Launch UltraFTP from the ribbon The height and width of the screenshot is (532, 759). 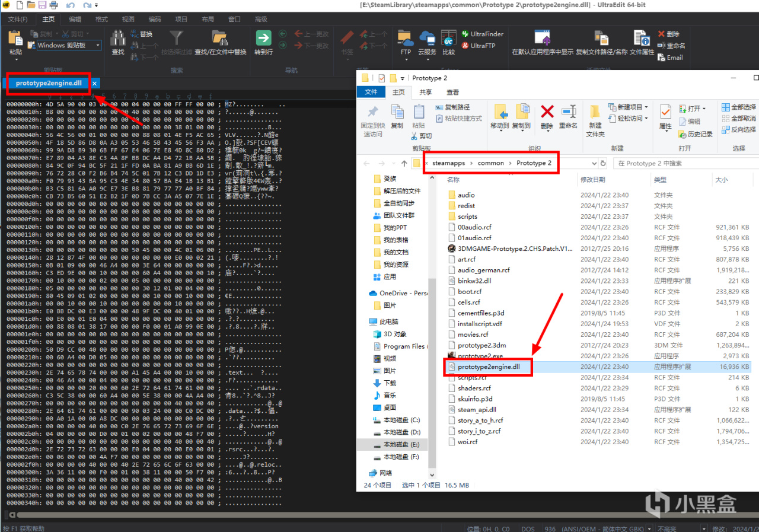[x=478, y=46]
